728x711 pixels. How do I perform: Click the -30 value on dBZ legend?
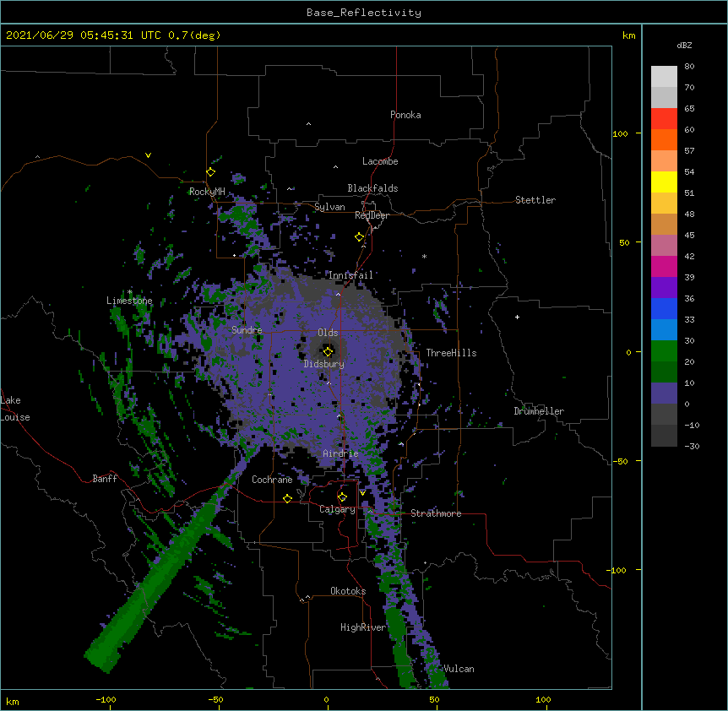(x=692, y=446)
